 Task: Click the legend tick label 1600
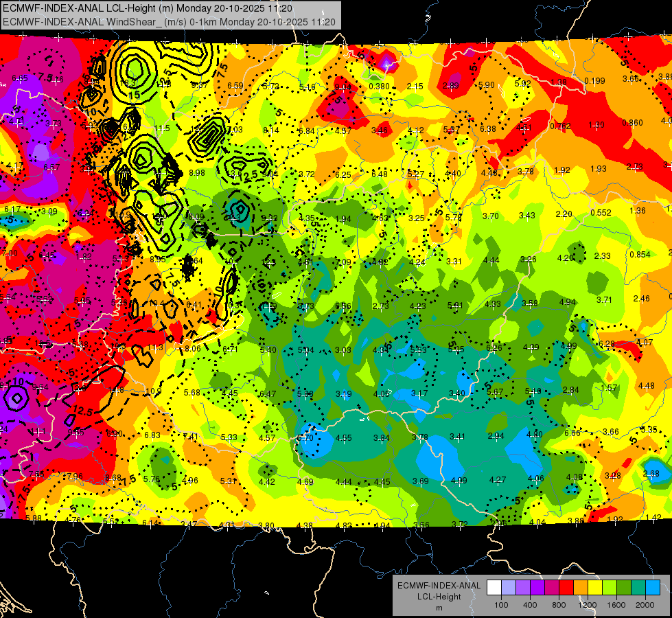616,605
